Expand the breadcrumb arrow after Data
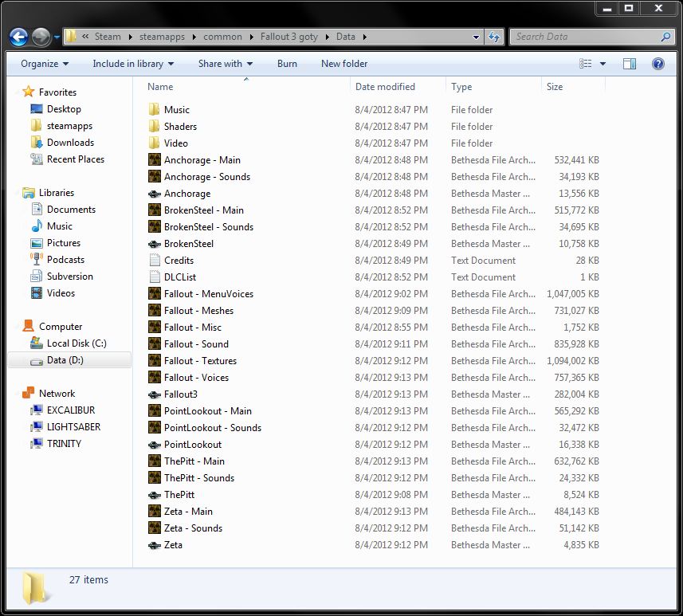The height and width of the screenshot is (616, 683). tap(364, 37)
